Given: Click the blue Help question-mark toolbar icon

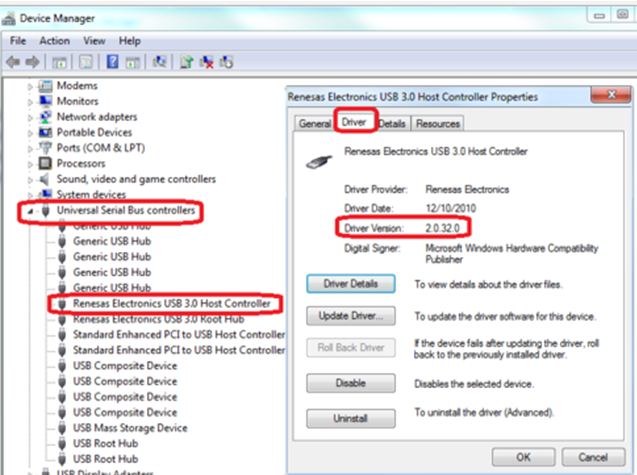Looking at the screenshot, I should tap(113, 62).
